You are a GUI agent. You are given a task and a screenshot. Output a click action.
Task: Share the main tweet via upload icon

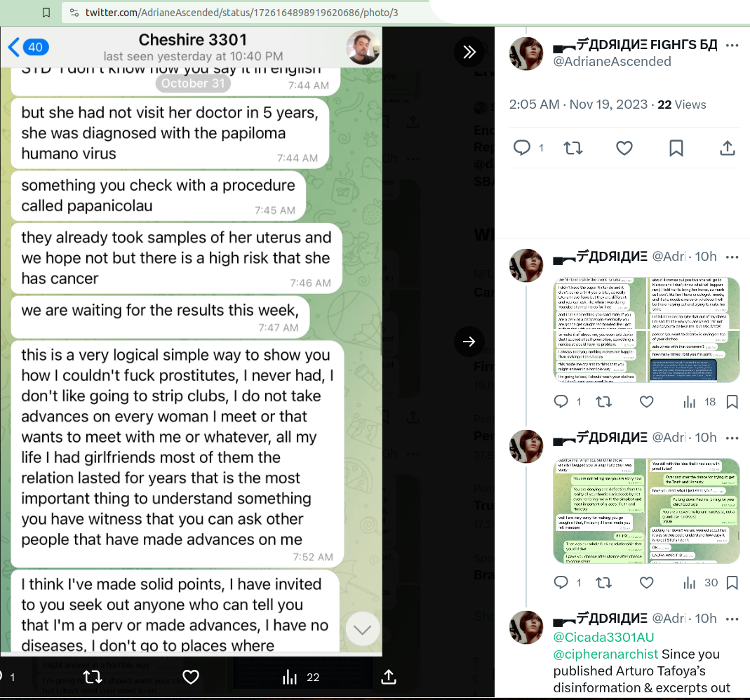tap(728, 148)
